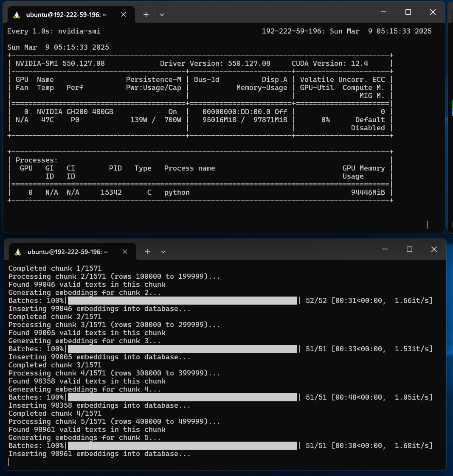Image resolution: width=453 pixels, height=476 pixels.
Task: Click the 'CUDA Version: 12.4' text
Action: click(x=329, y=64)
